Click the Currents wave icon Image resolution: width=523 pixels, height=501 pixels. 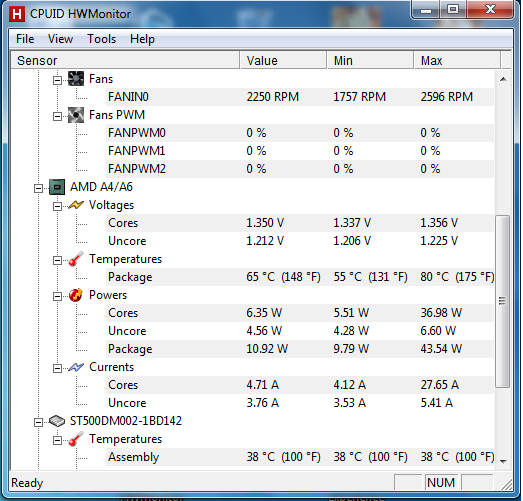point(76,367)
